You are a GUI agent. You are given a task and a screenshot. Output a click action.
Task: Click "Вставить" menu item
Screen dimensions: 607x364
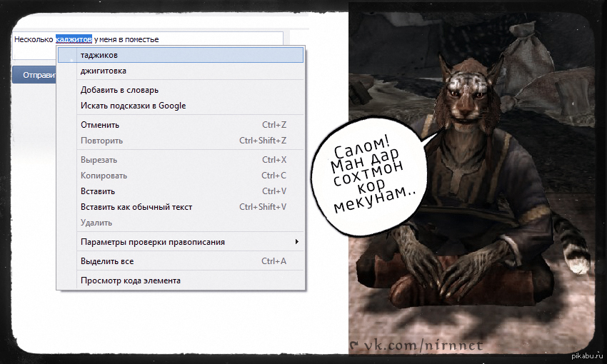181,191
